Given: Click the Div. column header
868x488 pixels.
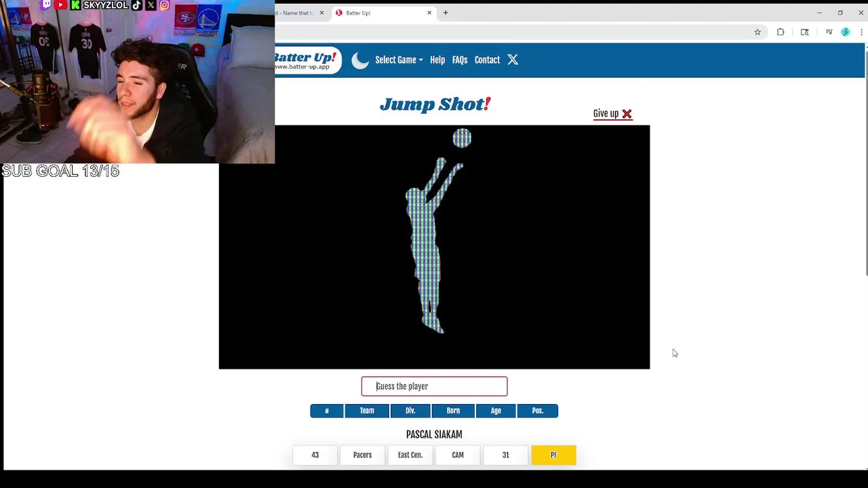Looking at the screenshot, I should pos(410,411).
